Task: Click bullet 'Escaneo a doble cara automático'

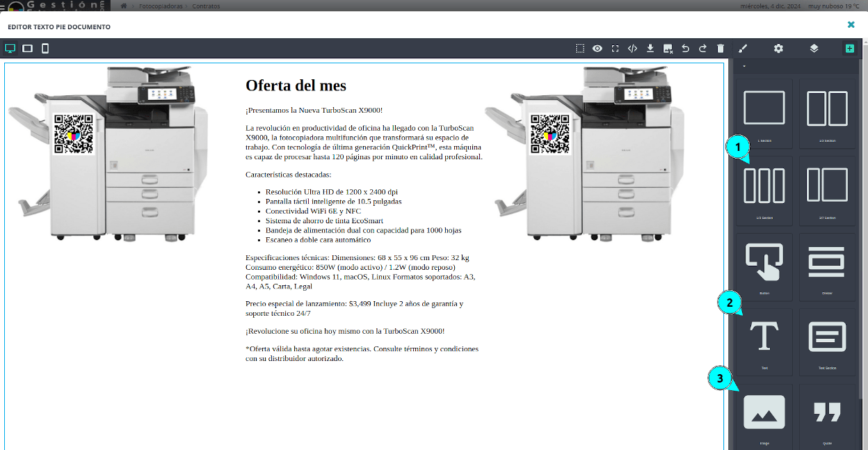Action: click(319, 239)
